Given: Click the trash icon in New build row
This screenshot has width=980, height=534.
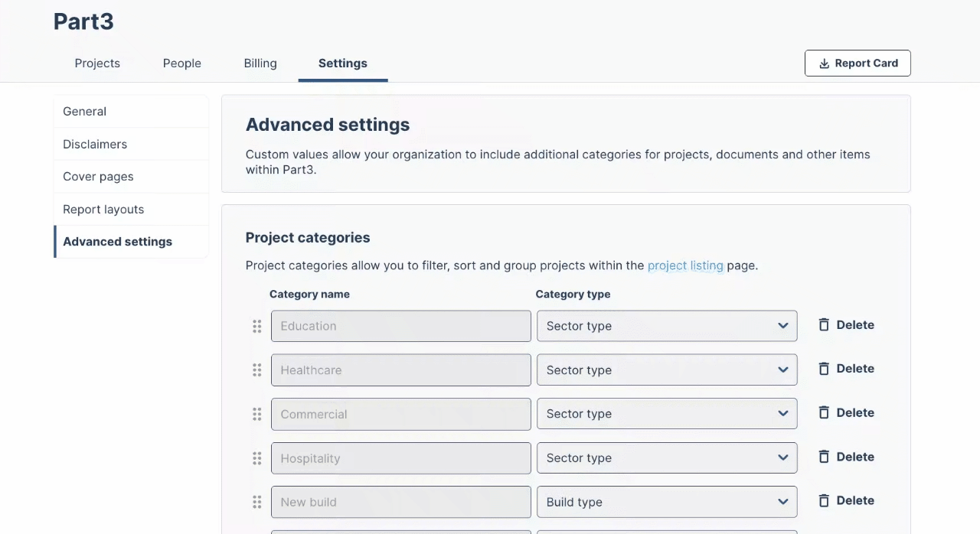Looking at the screenshot, I should tap(824, 501).
